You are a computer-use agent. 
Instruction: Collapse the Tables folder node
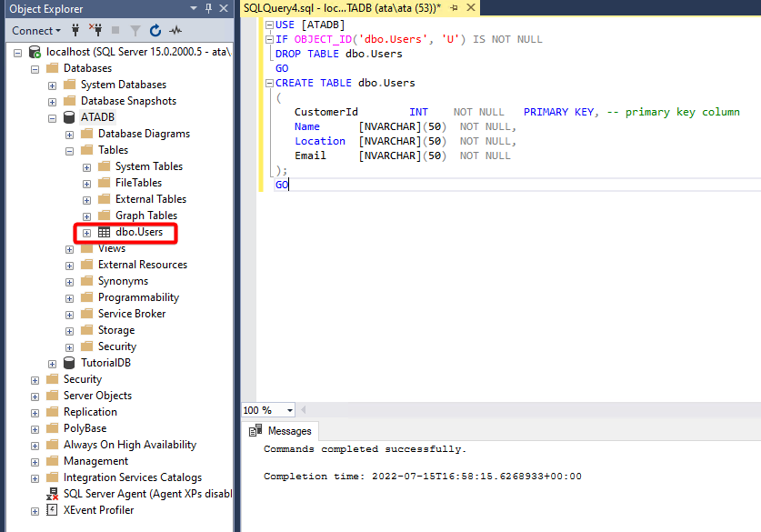69,151
